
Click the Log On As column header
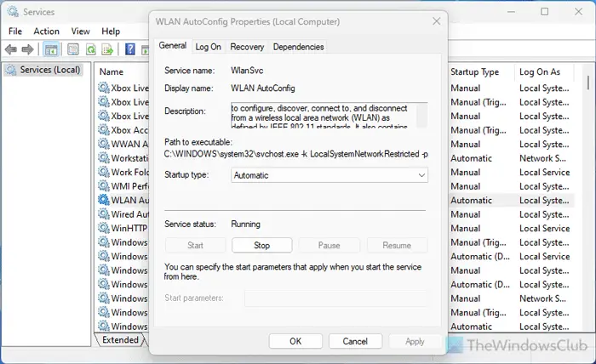click(540, 71)
